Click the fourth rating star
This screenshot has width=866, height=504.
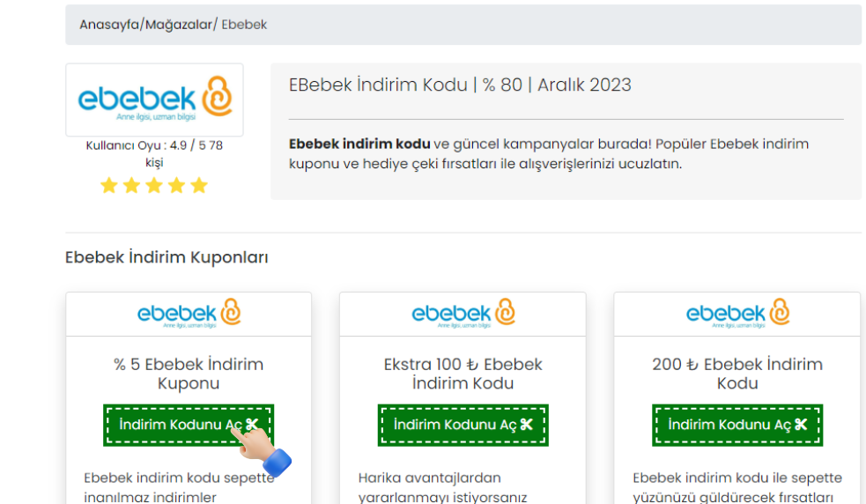[176, 185]
